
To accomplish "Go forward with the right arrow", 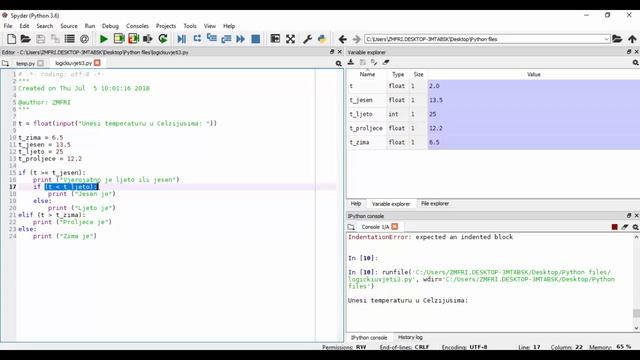I will click(356, 39).
